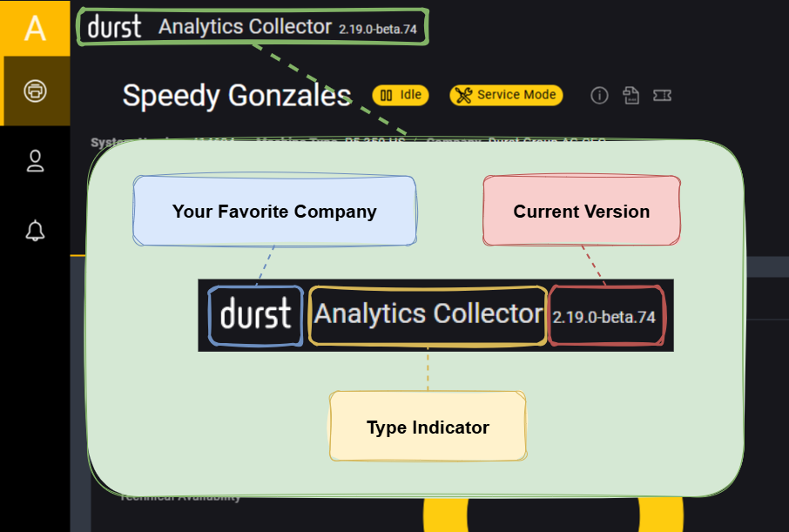Viewport: 789px width, 532px height.
Task: Select the Speedy Gonzales machine title
Action: tap(237, 96)
